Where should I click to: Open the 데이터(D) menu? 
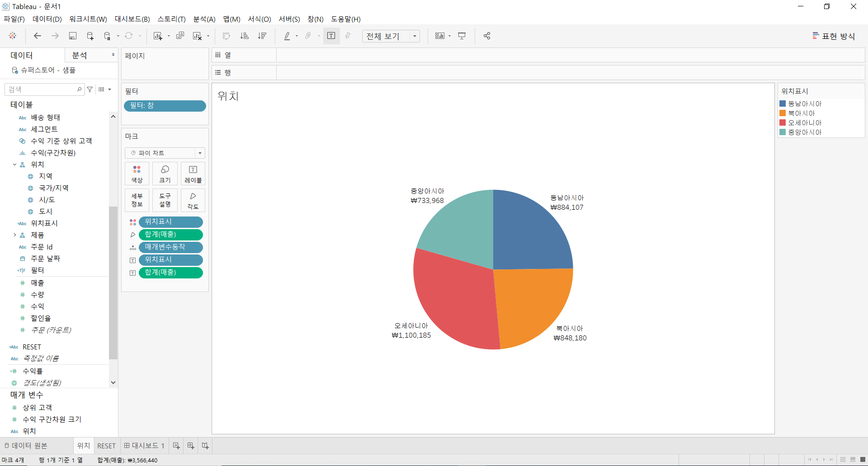(47, 19)
